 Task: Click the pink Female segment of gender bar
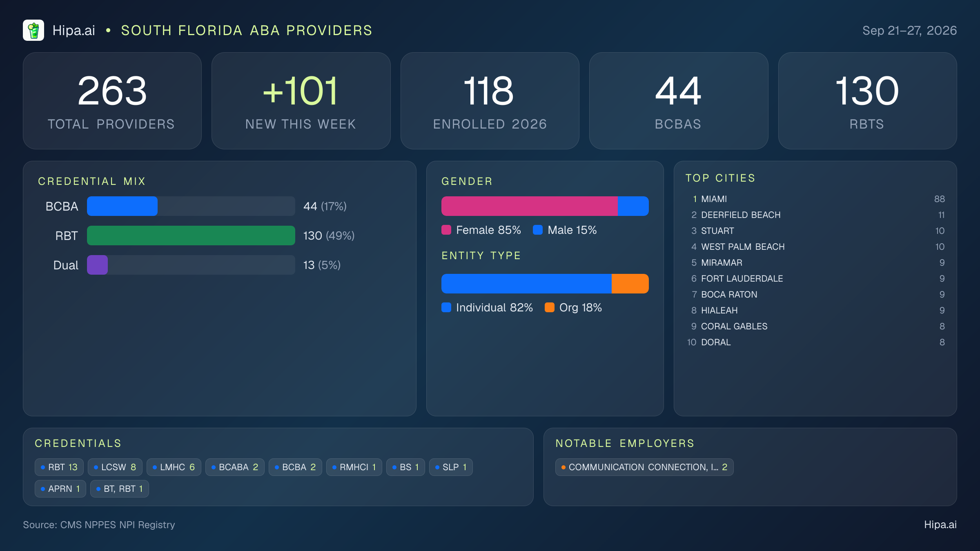coord(530,206)
